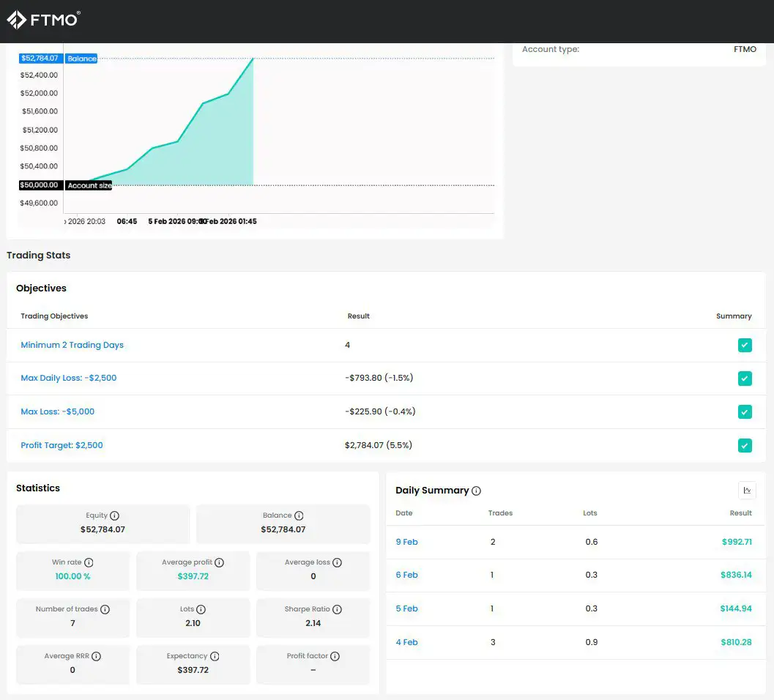Click the Expectancy info icon
774x700 pixels.
pyautogui.click(x=212, y=656)
